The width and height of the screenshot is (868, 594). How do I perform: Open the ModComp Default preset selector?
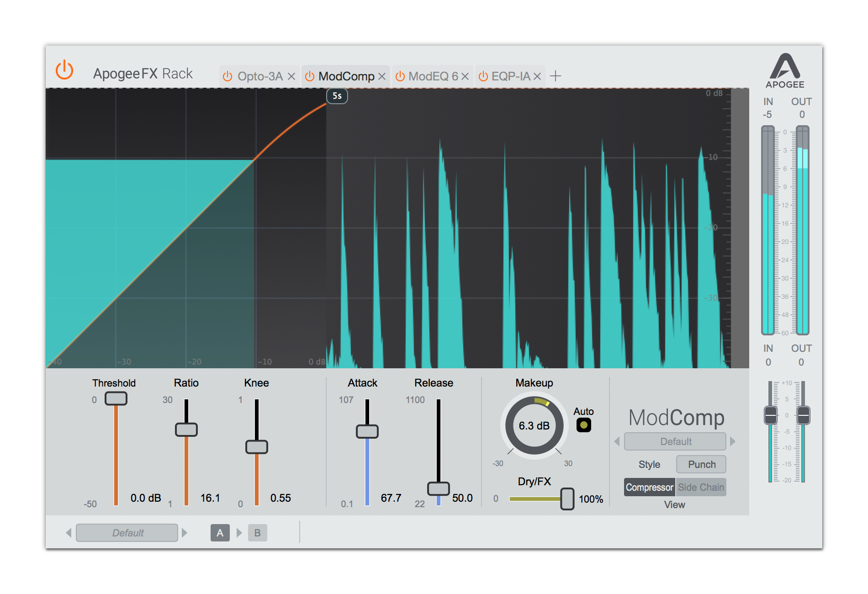coord(675,441)
